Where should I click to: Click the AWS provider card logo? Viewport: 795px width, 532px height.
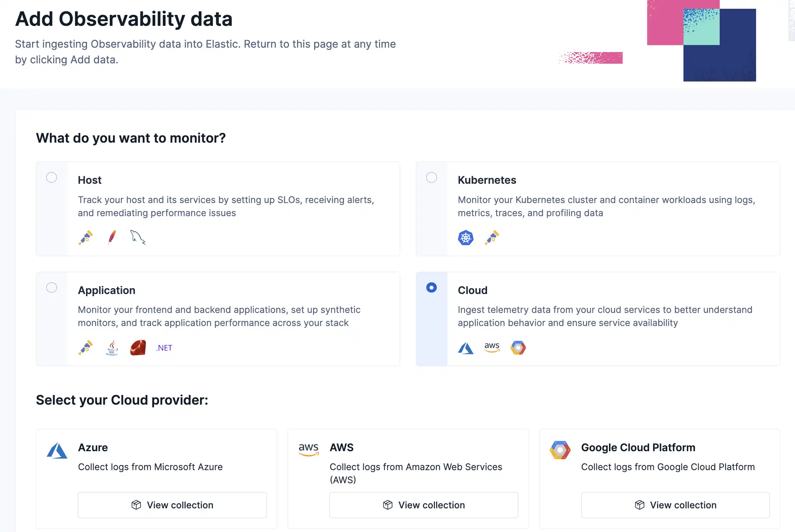309,449
